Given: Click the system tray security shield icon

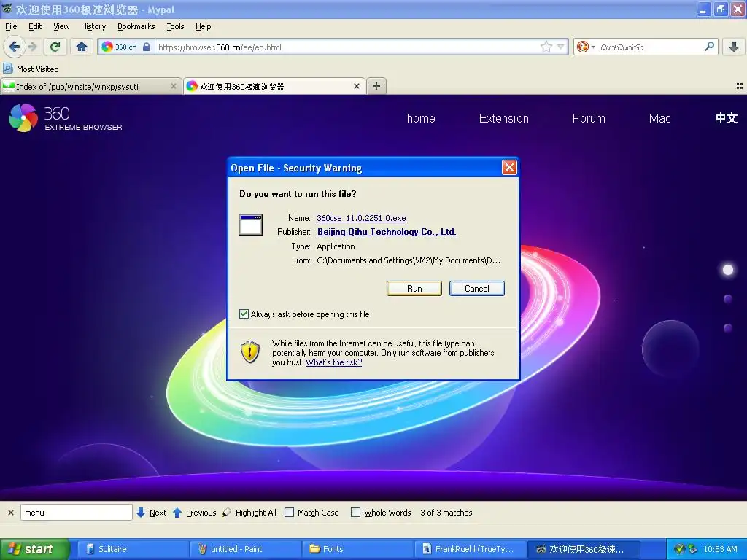Looking at the screenshot, I should tap(679, 549).
